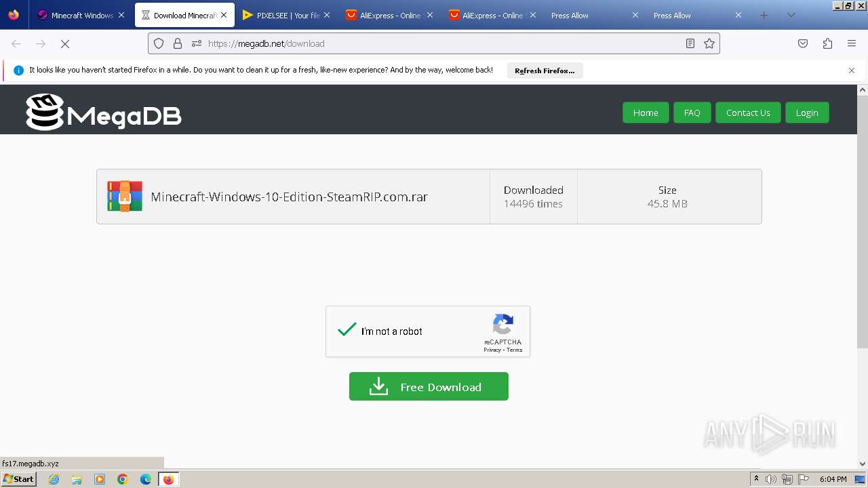Screen dimensions: 868x488
Task: Stop loading the current page
Action: click(65, 43)
